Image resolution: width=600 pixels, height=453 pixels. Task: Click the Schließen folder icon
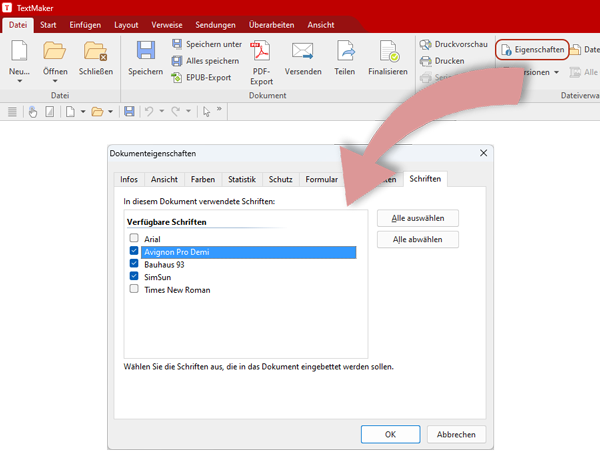[95, 51]
